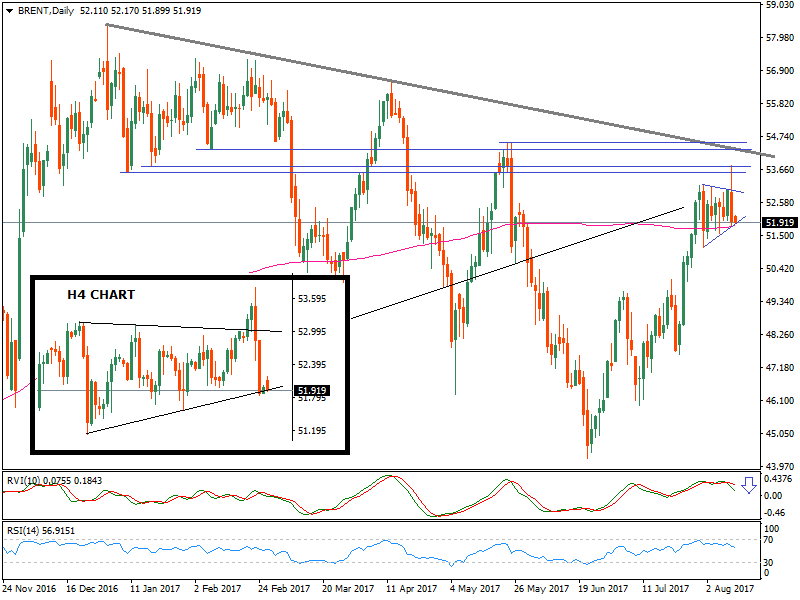Select the 46.100 price axis label

[780, 401]
